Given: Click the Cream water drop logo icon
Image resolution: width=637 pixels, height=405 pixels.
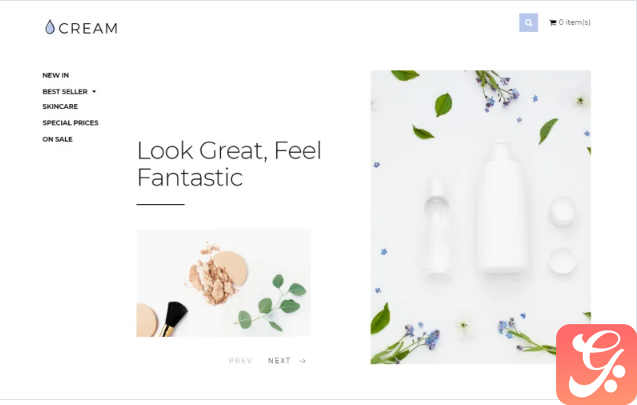Looking at the screenshot, I should coord(50,27).
